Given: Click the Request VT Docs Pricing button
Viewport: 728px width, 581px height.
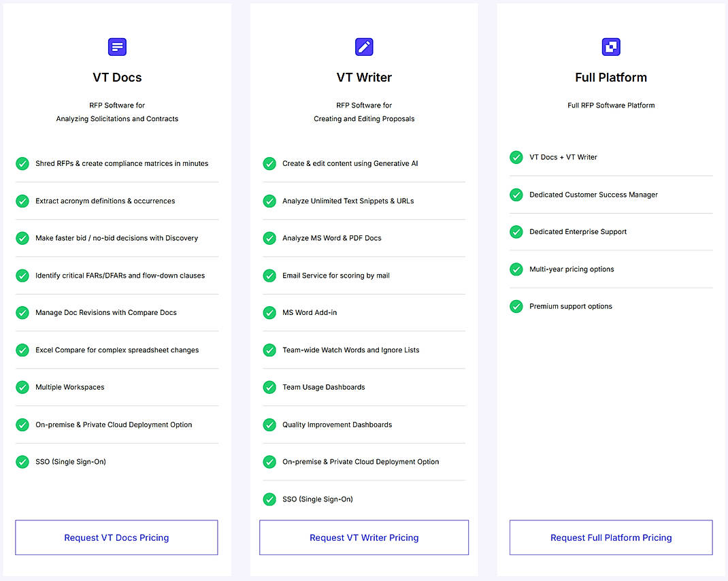Looking at the screenshot, I should tap(116, 537).
